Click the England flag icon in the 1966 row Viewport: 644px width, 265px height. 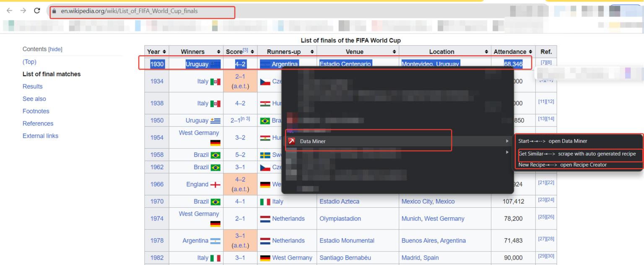216,184
